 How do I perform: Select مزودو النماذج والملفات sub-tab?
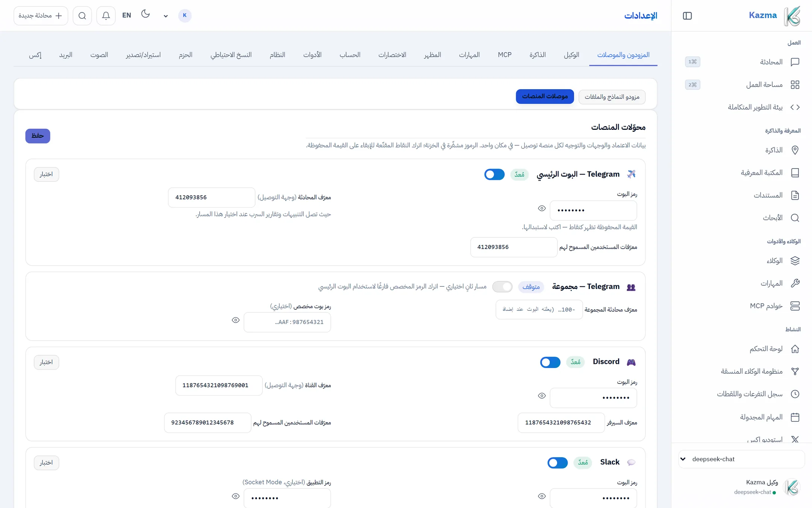[x=612, y=97]
